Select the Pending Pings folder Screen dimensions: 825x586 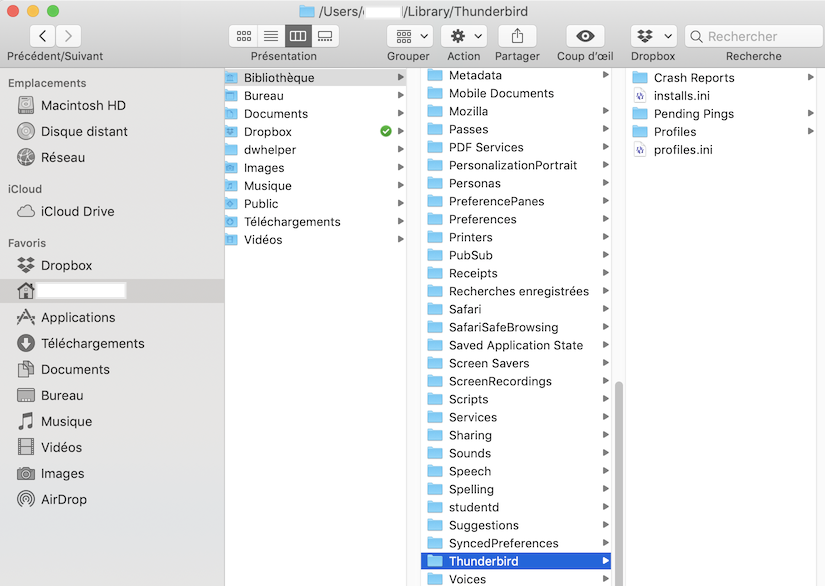coord(722,114)
